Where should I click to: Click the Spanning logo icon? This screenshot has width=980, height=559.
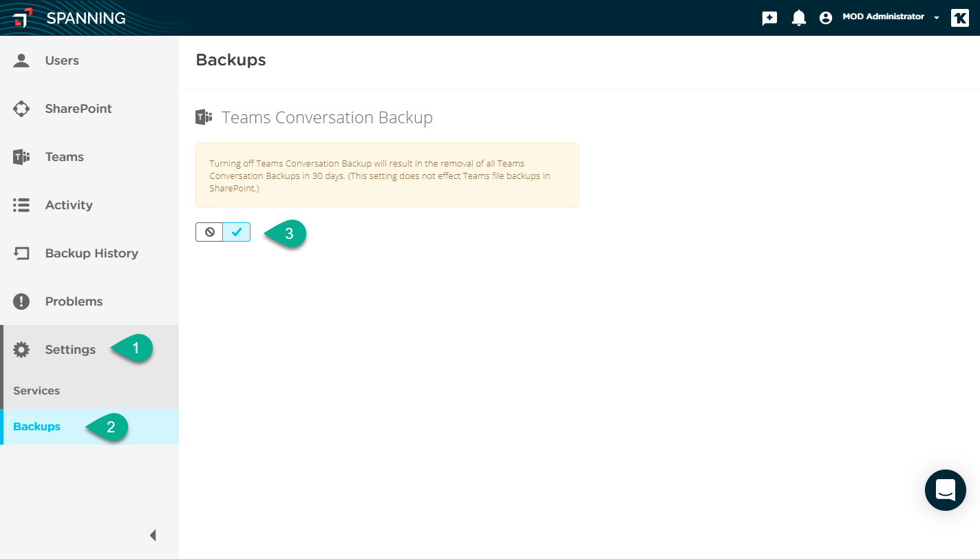[x=23, y=18]
